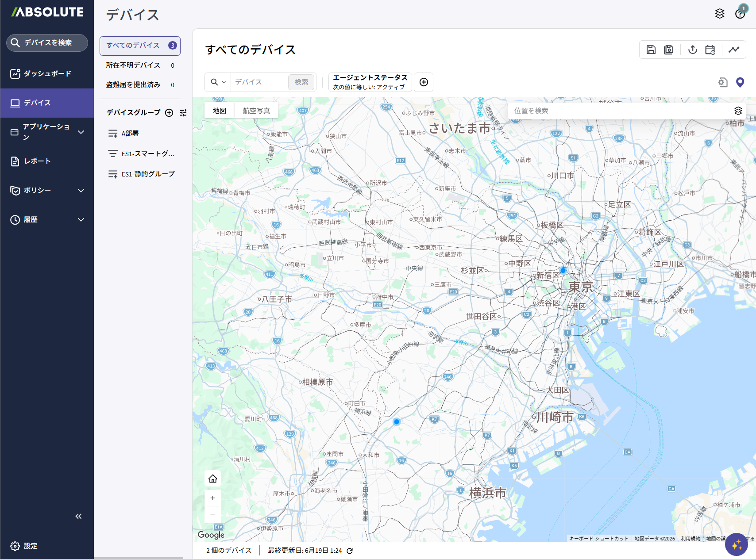Expand the ポリシー menu chevron
Screen dimensions: 756x559
coord(81,190)
